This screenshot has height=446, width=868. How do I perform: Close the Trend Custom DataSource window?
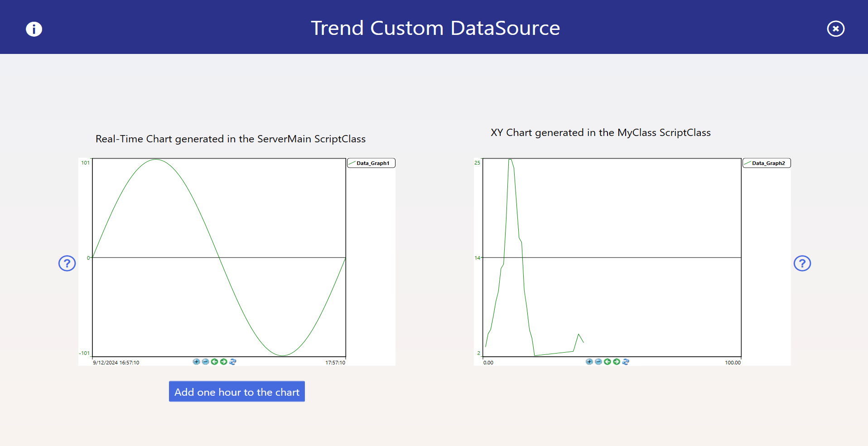[x=835, y=29]
